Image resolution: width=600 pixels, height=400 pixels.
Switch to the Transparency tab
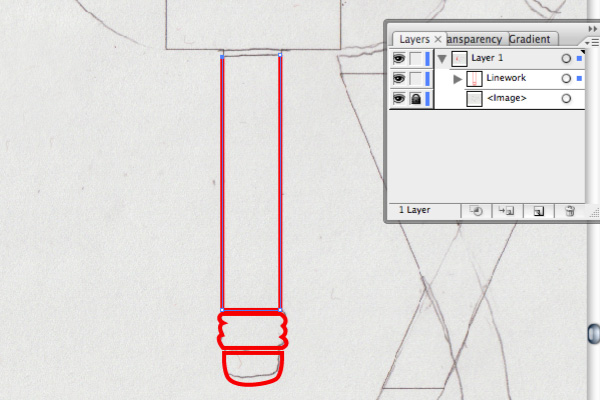tap(474, 39)
